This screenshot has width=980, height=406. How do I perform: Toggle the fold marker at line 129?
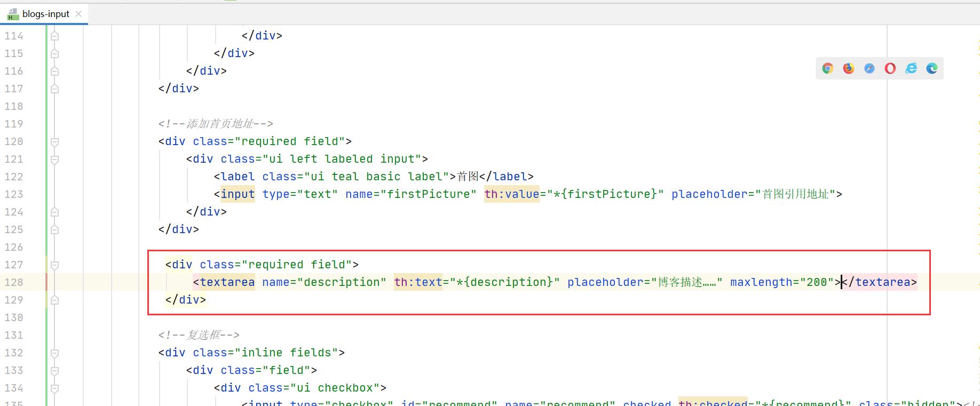(54, 300)
